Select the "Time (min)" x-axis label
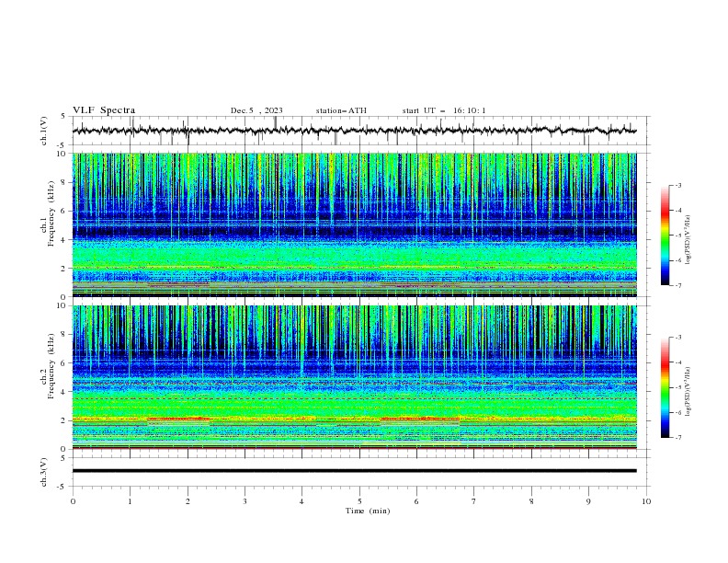The height and width of the screenshot is (563, 728). click(368, 511)
